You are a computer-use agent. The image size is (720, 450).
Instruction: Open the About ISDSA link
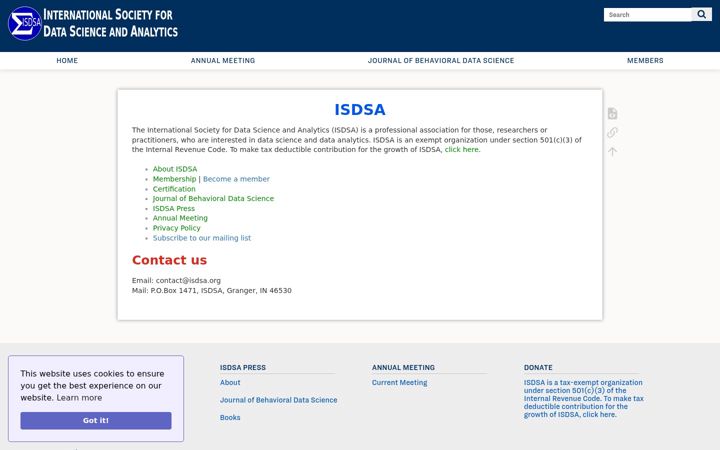point(175,169)
